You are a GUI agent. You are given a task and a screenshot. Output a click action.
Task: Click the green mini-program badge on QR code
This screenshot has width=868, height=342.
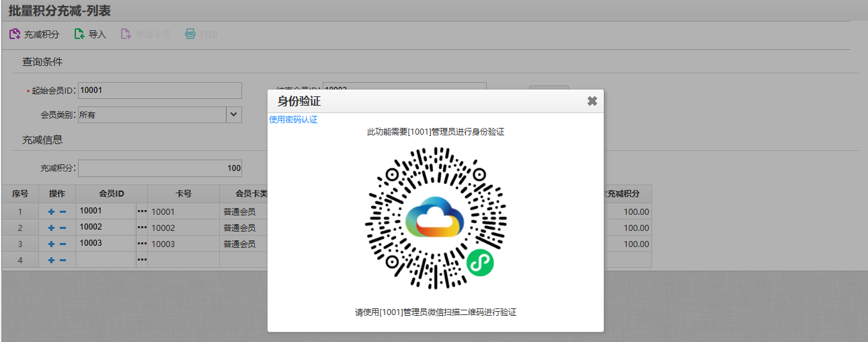click(480, 262)
